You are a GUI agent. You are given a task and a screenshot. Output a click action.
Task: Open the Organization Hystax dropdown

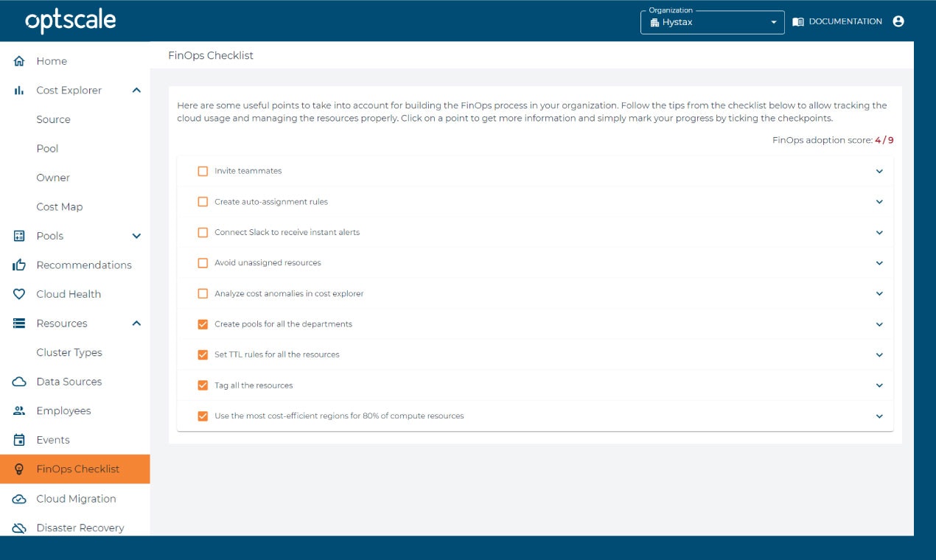tap(713, 22)
